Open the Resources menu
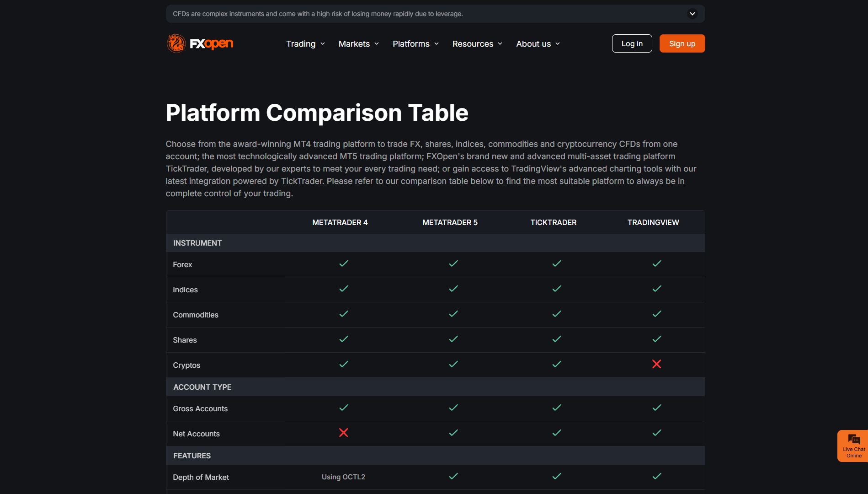This screenshot has height=494, width=868. pos(477,44)
